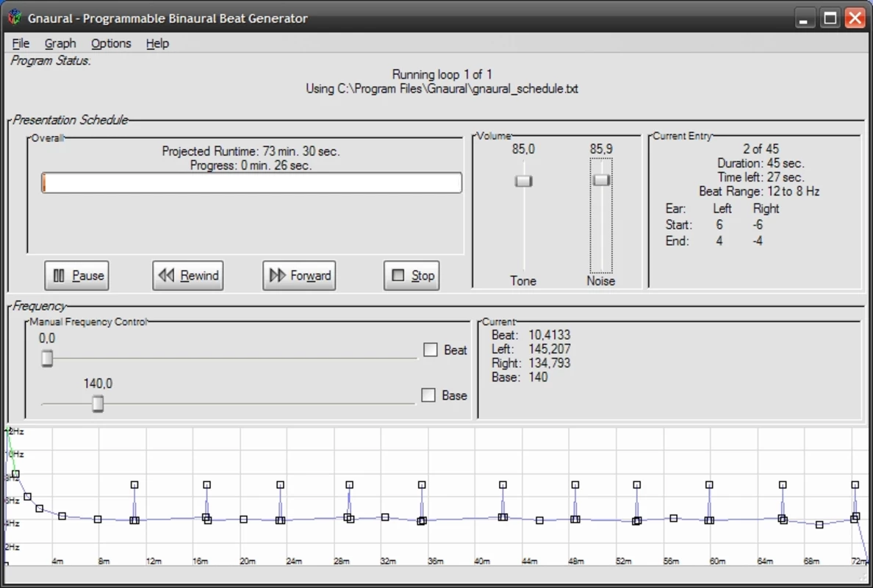Screen dimensions: 873x588
Task: Click the current Left value 145,207
Action: coord(549,349)
